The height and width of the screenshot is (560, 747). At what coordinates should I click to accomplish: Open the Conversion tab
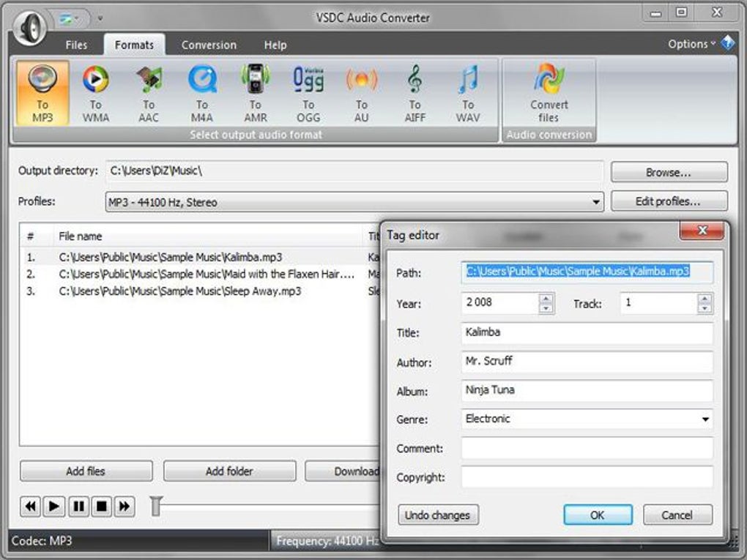click(x=209, y=45)
